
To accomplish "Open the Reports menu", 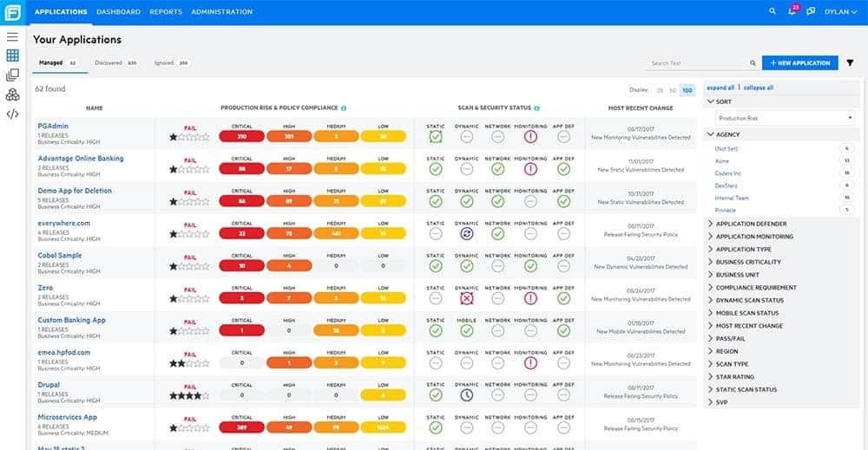I will point(166,11).
